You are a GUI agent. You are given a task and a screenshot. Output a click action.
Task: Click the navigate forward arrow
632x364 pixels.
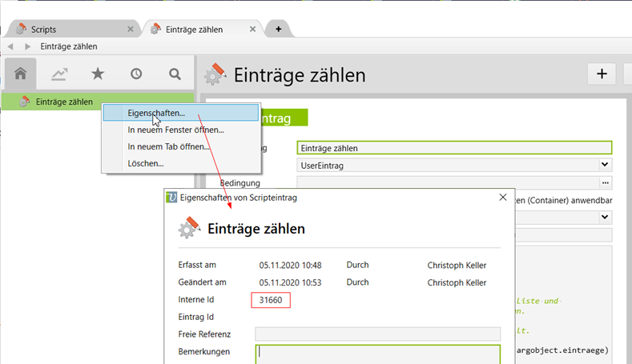[27, 46]
